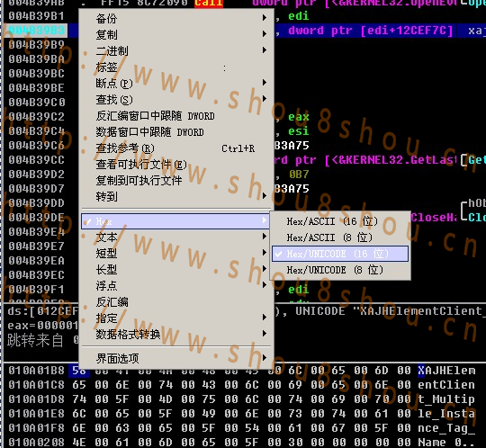Screen dimensions: 486x448
Task: Select disassembly address 004B39EC
Action: pyautogui.click(x=36, y=274)
